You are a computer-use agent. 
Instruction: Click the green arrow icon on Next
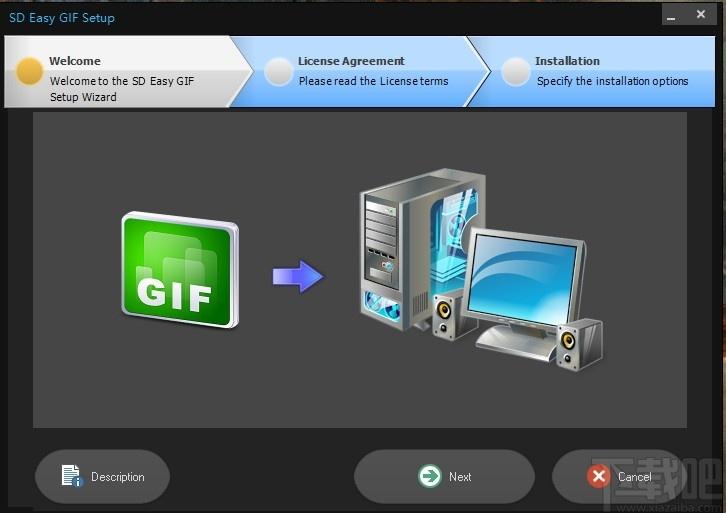[430, 476]
